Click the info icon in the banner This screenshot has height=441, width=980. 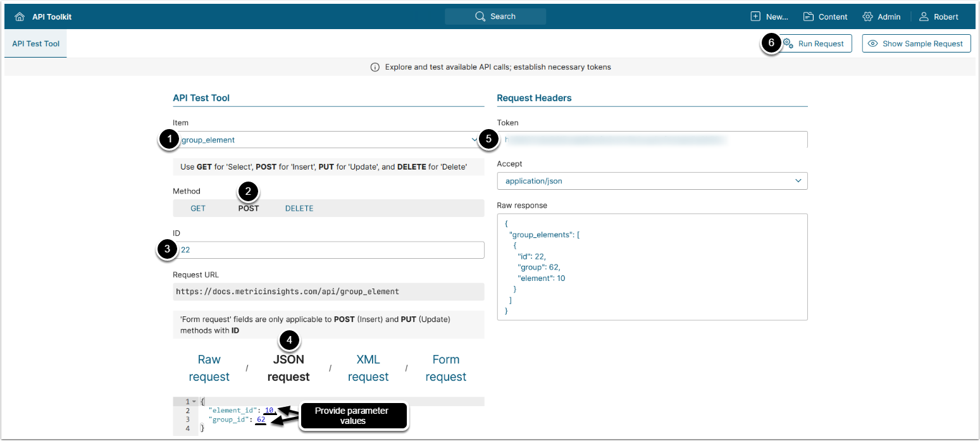[375, 67]
